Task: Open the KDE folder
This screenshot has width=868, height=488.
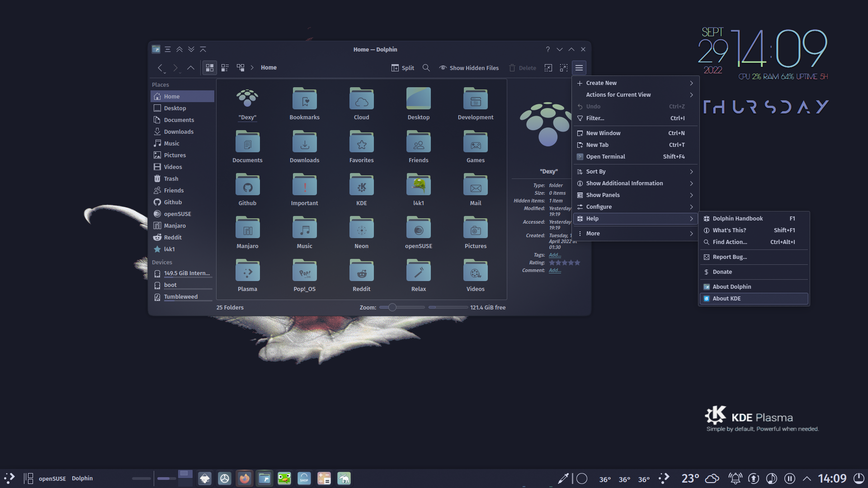Action: 361,190
